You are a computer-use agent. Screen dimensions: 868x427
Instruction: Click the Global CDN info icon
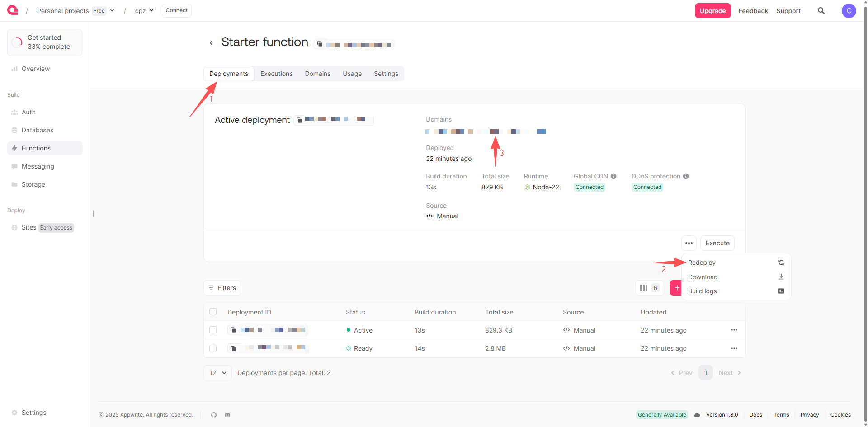[x=613, y=176]
